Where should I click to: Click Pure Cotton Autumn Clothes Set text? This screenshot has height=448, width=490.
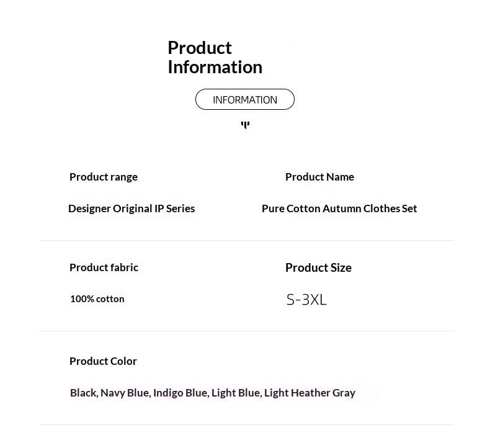coord(339,208)
